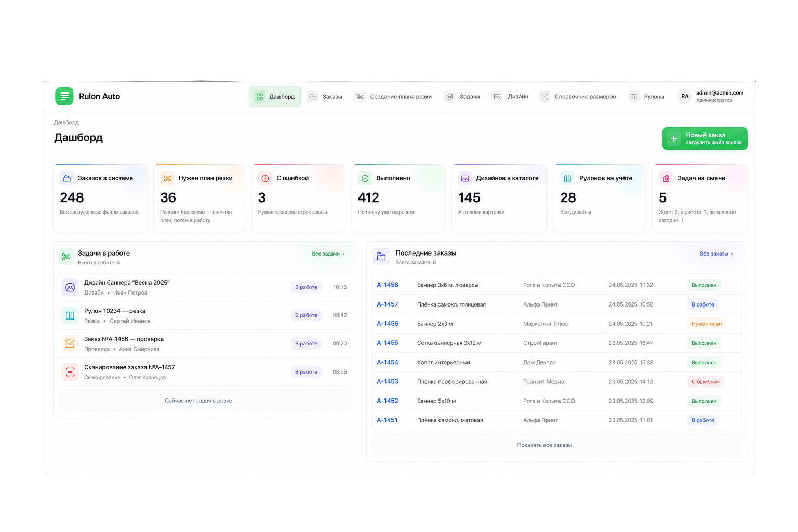Open order A-1455 link
798x532 pixels.
tap(388, 343)
